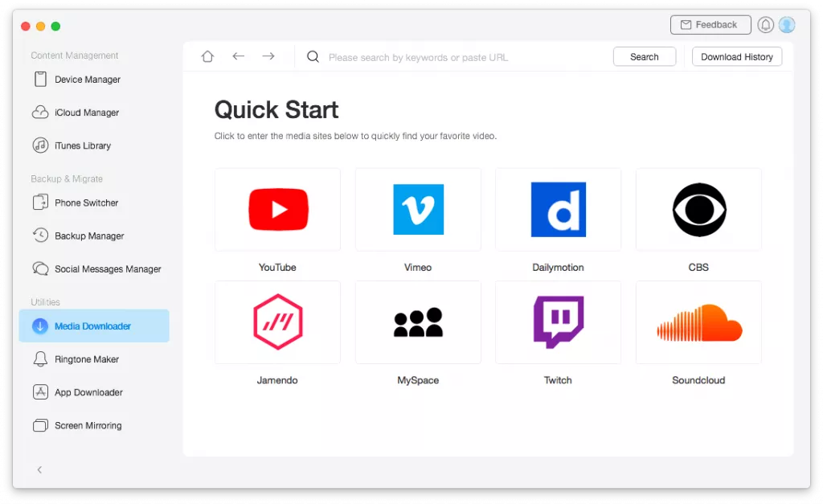Viewport: 823px width, 504px height.
Task: Open the Jamendo hexagon logo tile
Action: 277,322
